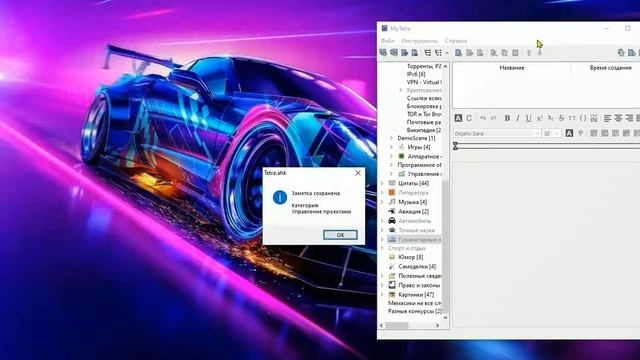Click the insert table icon after font color
This screenshot has width=640, height=360.
(x=593, y=133)
